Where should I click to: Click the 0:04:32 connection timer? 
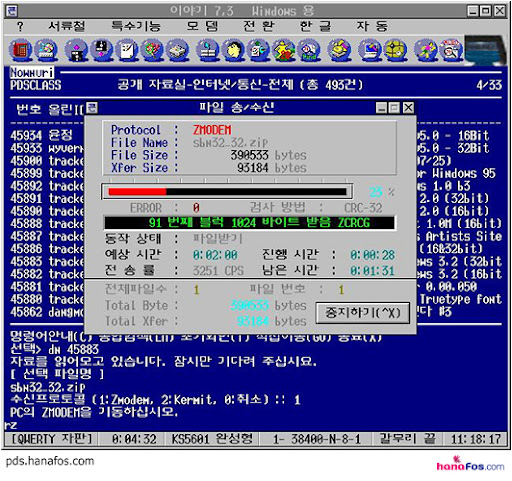click(134, 439)
